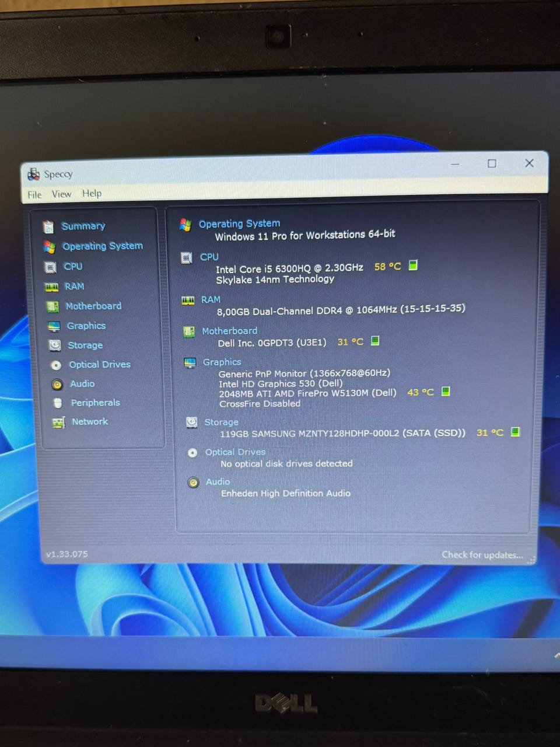This screenshot has height=747, width=560.
Task: Select the Summary clipboard icon in sidebar
Action: point(48,227)
